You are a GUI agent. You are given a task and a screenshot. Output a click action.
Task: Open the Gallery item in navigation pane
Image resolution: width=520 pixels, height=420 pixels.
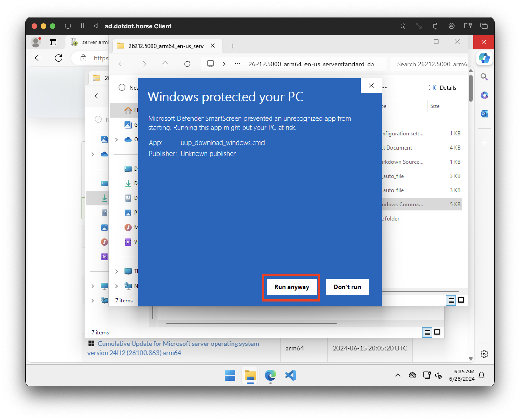click(131, 125)
